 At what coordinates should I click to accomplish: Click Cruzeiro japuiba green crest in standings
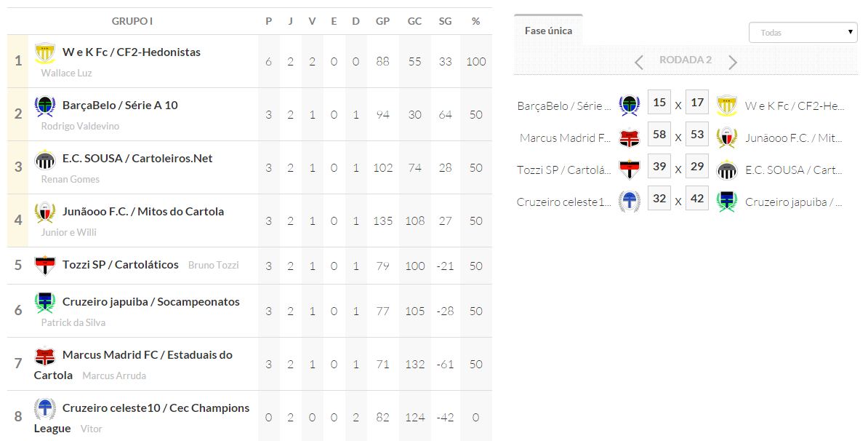point(45,303)
